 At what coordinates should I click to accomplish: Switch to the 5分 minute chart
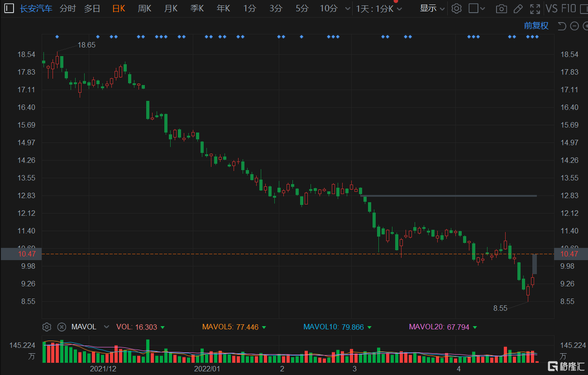[x=302, y=8]
